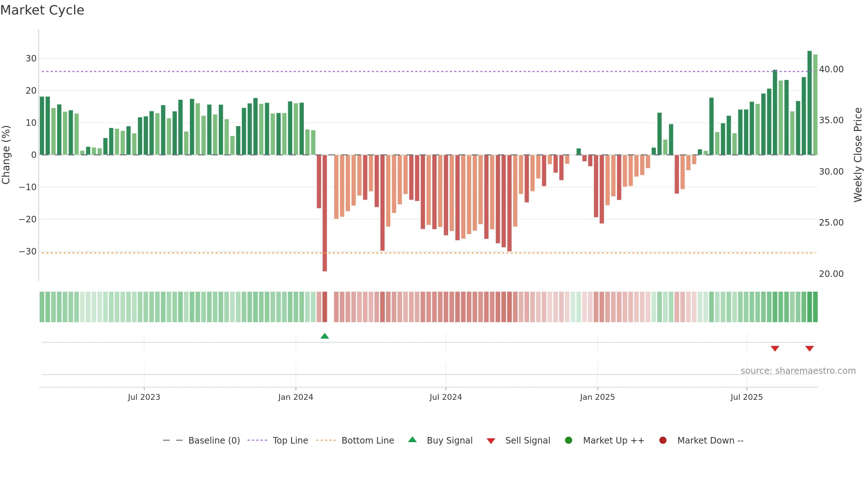Click the Jan 2024 axis label

coord(295,397)
